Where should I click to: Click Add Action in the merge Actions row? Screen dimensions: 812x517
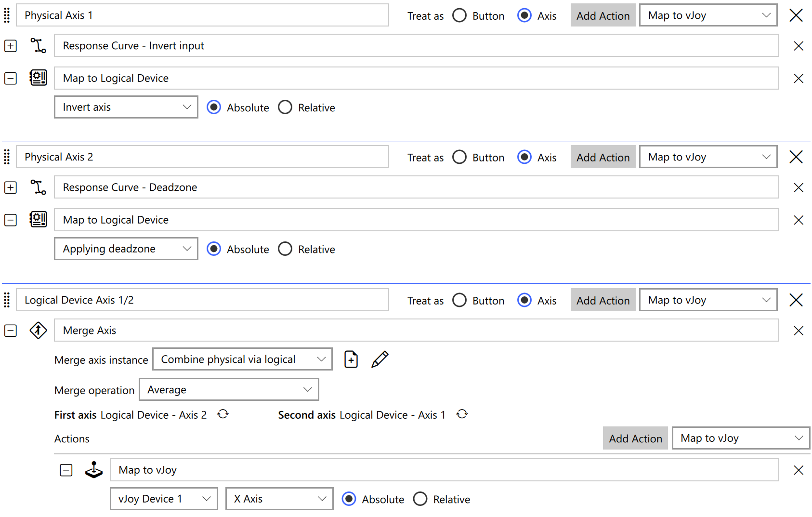[635, 438]
